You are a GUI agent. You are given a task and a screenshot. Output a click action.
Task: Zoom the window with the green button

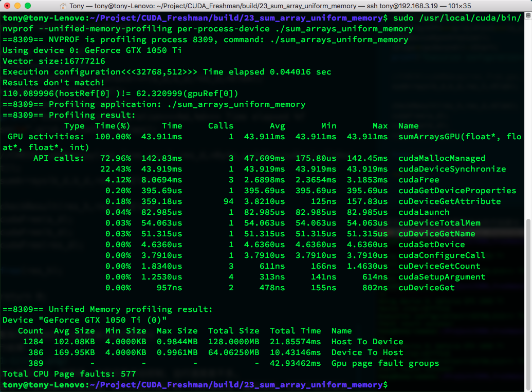click(x=28, y=6)
